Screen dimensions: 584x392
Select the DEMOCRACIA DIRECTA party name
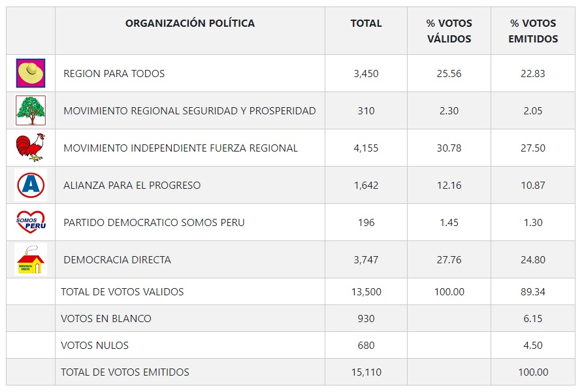click(117, 260)
